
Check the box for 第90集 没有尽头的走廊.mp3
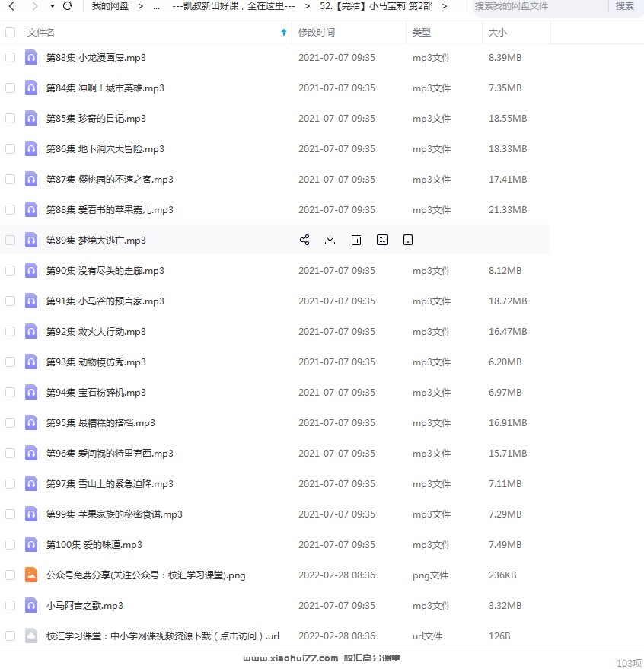[x=10, y=270]
